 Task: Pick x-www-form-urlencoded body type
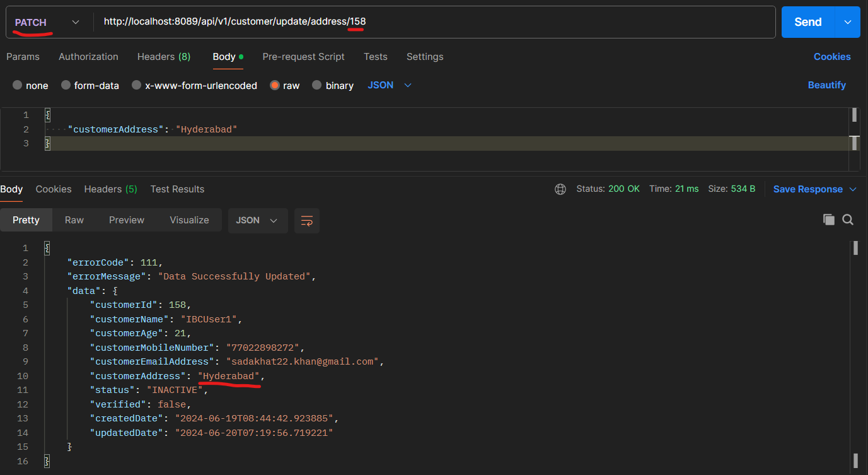point(136,85)
